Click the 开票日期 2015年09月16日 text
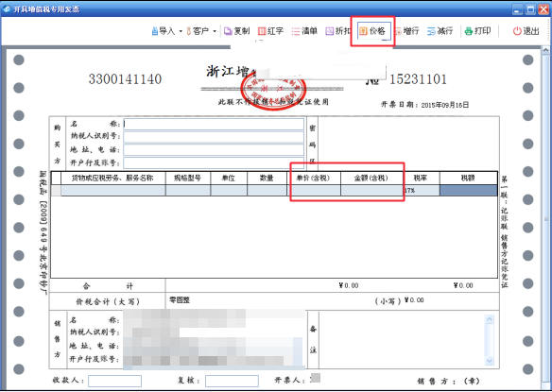The image size is (552, 392). [x=425, y=105]
